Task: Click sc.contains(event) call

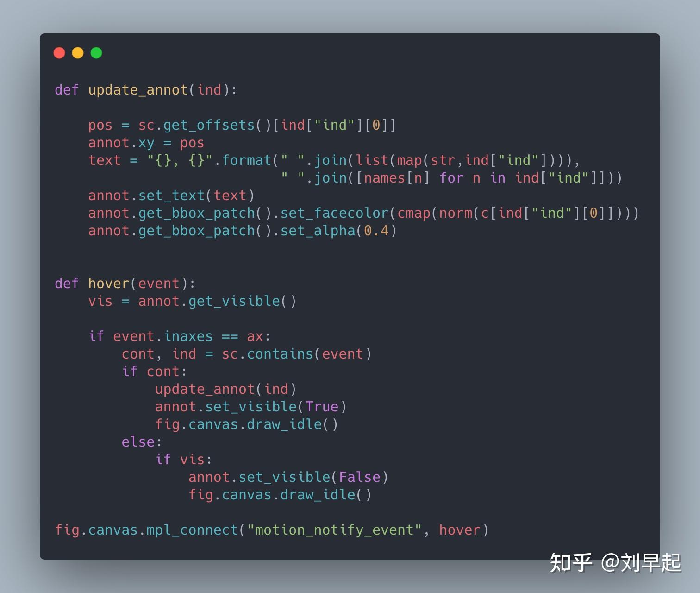Action: click(x=297, y=354)
